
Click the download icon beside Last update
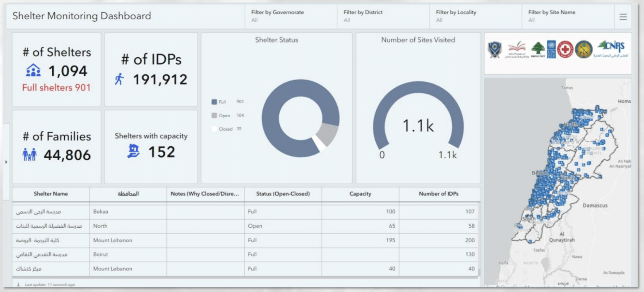(x=19, y=284)
